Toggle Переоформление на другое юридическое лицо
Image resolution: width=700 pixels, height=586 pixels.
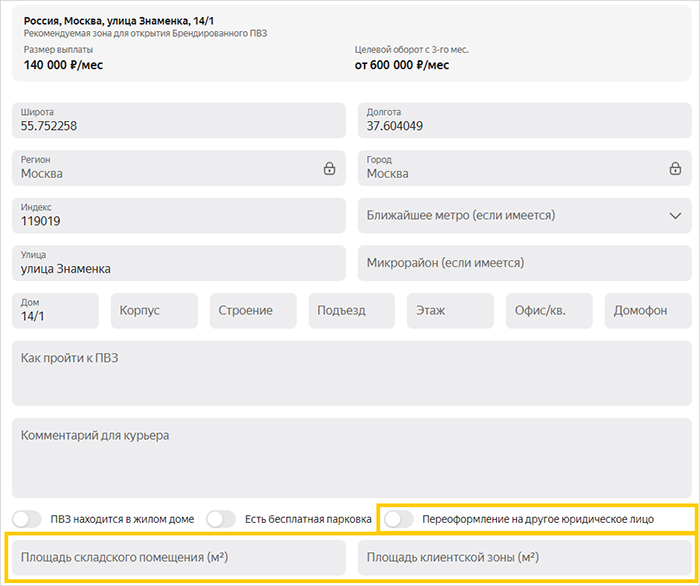point(399,519)
